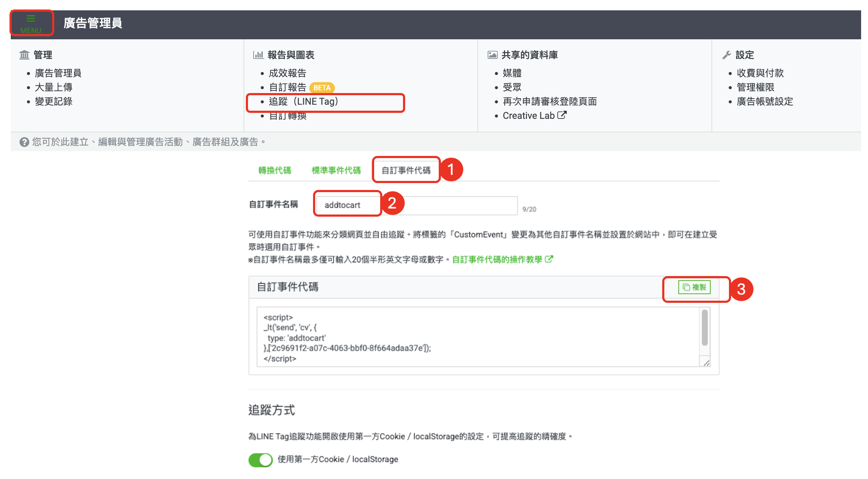Click the 複製 copy button
The image size is (868, 479).
(x=694, y=287)
